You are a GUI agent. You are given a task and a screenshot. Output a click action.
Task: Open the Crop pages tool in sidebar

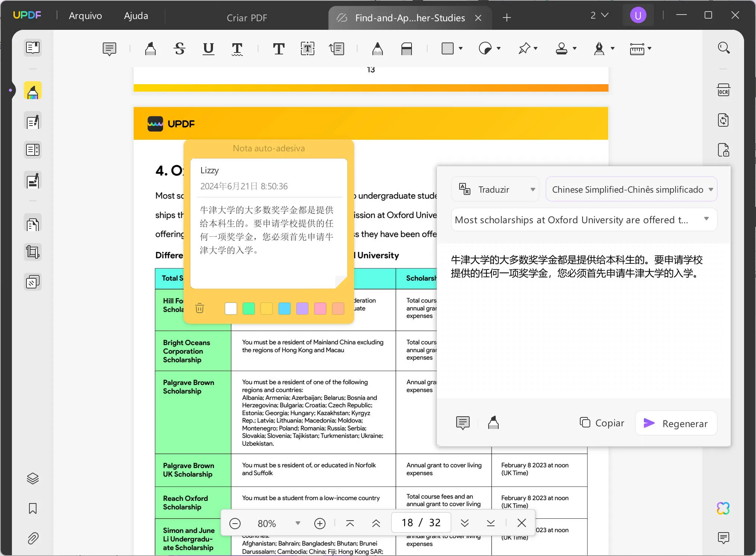(33, 252)
